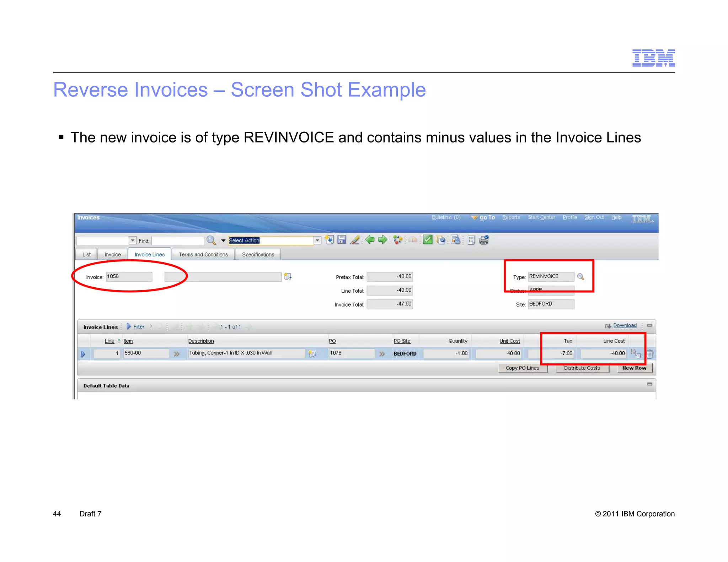Click the invoice description field
728x562 pixels.
pos(223,277)
